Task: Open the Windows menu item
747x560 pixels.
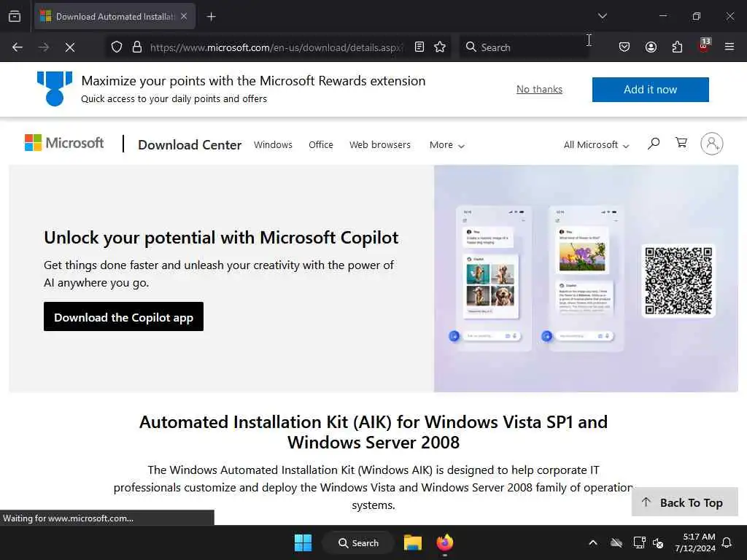Action: 273,145
